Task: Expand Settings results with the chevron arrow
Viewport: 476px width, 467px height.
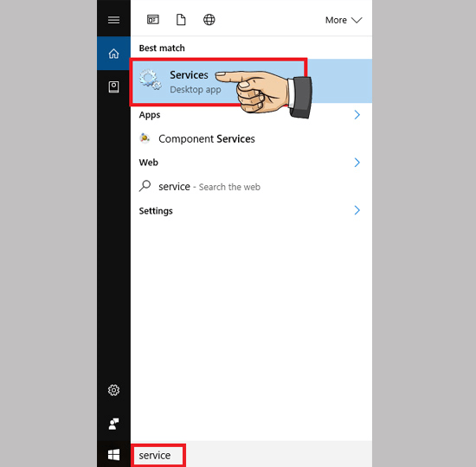Action: tap(357, 210)
